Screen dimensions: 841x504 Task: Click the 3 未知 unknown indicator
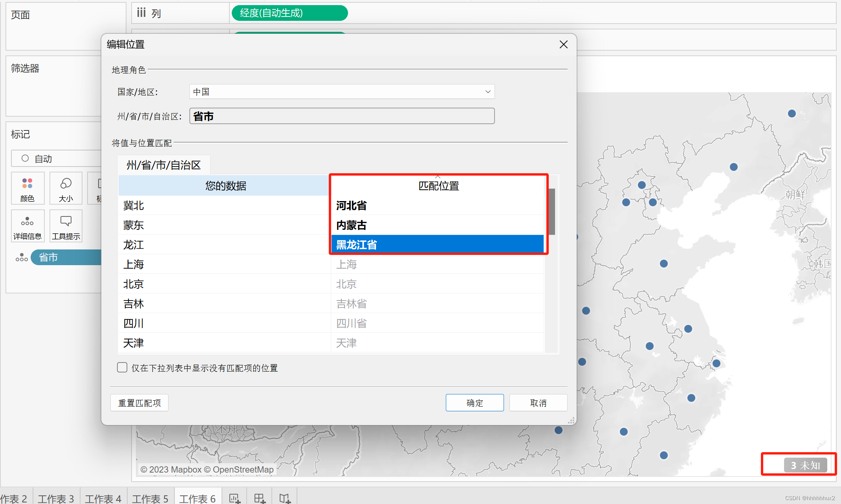805,465
